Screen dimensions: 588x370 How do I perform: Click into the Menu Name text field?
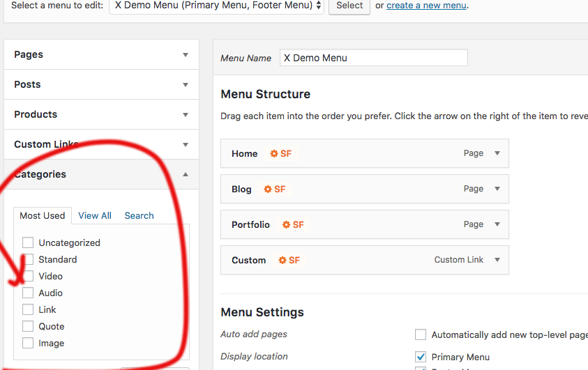point(373,58)
